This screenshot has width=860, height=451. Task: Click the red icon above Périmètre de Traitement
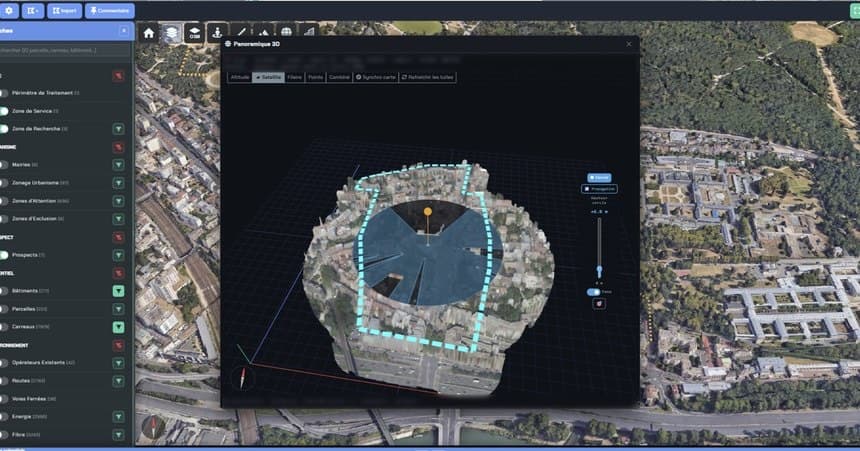click(118, 76)
